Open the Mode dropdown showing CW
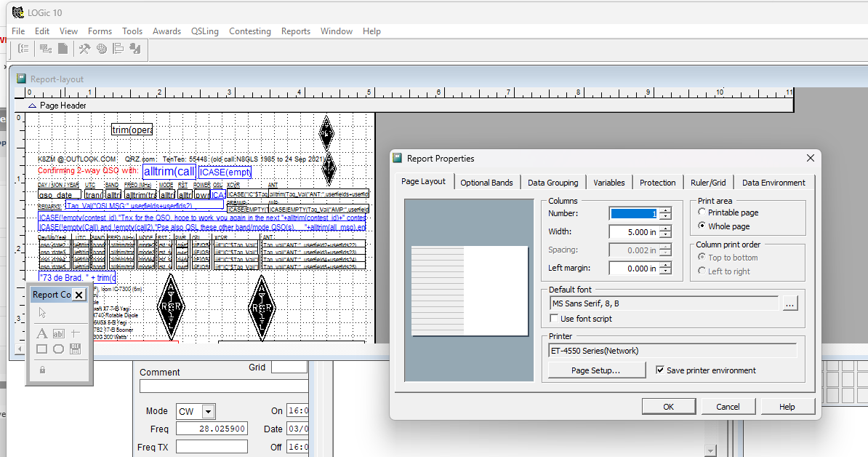The height and width of the screenshot is (457, 868). click(209, 411)
